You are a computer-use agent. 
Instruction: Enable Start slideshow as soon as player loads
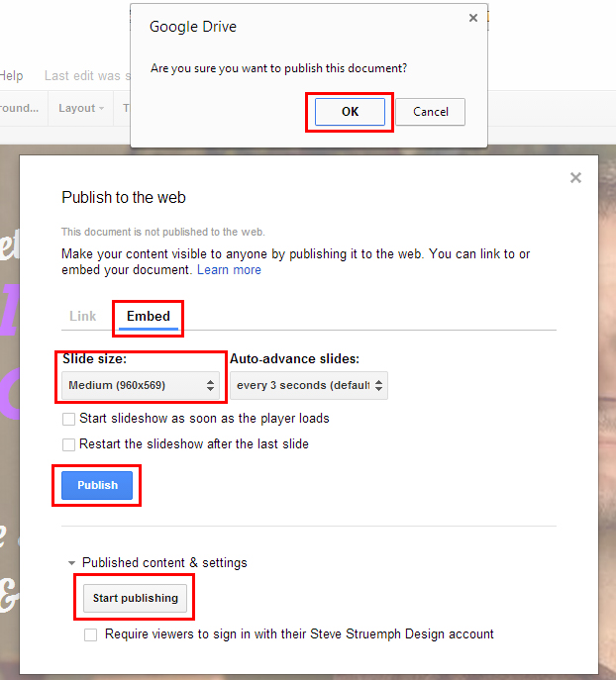68,419
